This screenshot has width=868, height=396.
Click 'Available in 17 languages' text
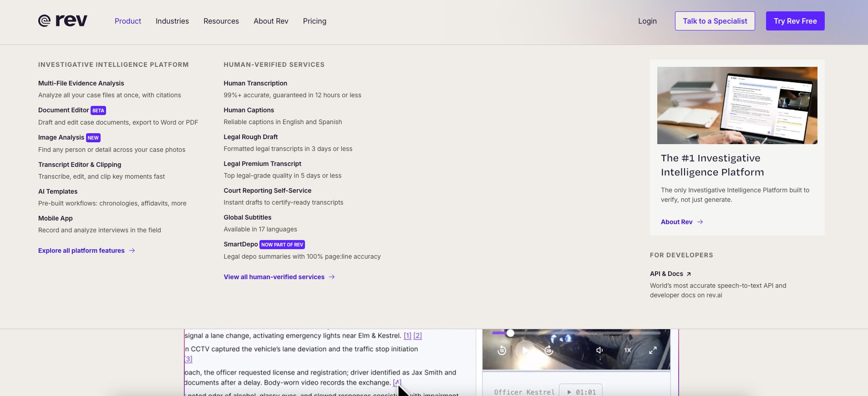(x=260, y=229)
